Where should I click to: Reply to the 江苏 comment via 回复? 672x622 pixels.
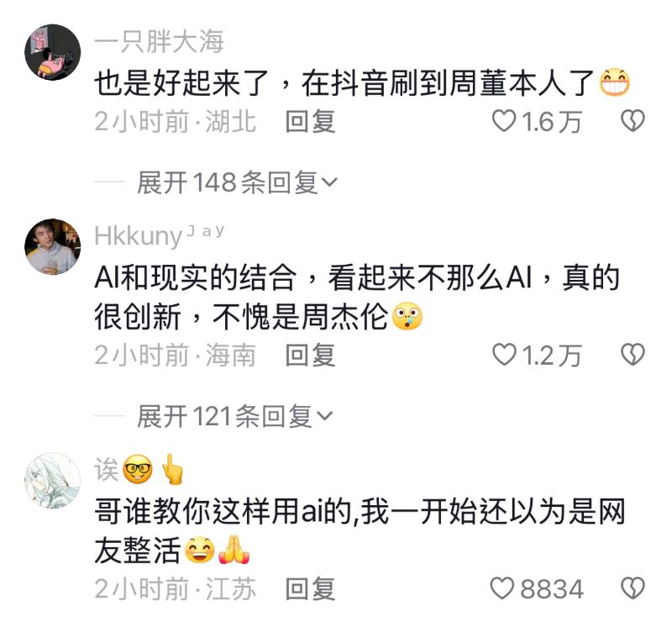[x=310, y=589]
